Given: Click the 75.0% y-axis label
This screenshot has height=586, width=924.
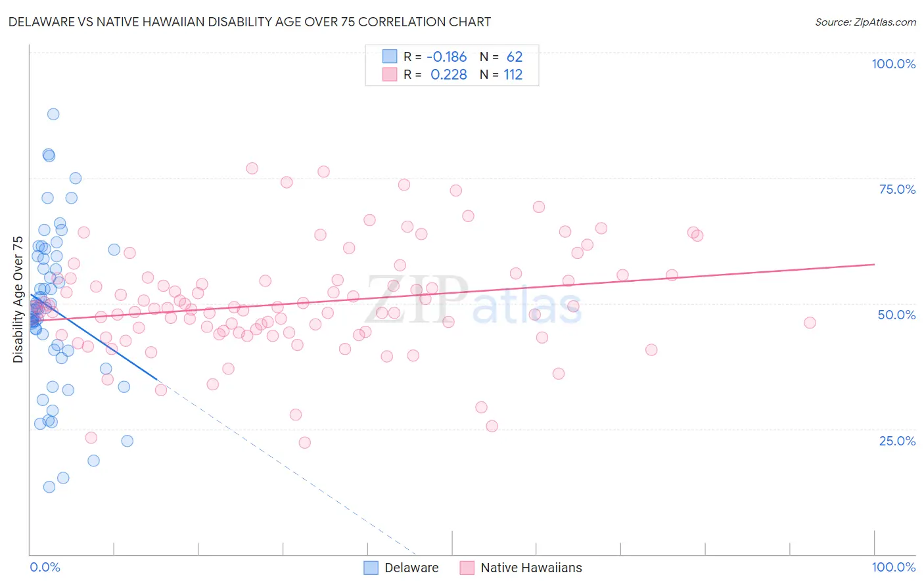Looking at the screenshot, I should pyautogui.click(x=897, y=189).
